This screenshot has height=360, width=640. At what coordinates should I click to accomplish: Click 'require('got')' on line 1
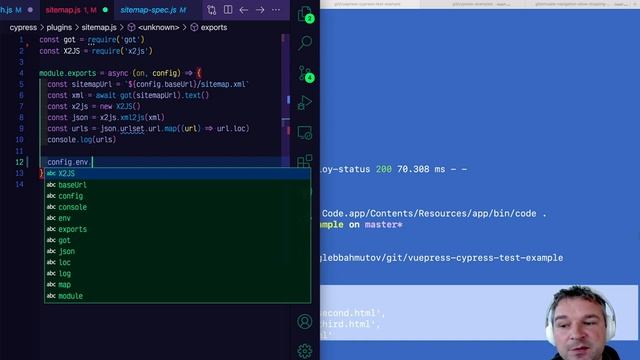[x=116, y=40]
